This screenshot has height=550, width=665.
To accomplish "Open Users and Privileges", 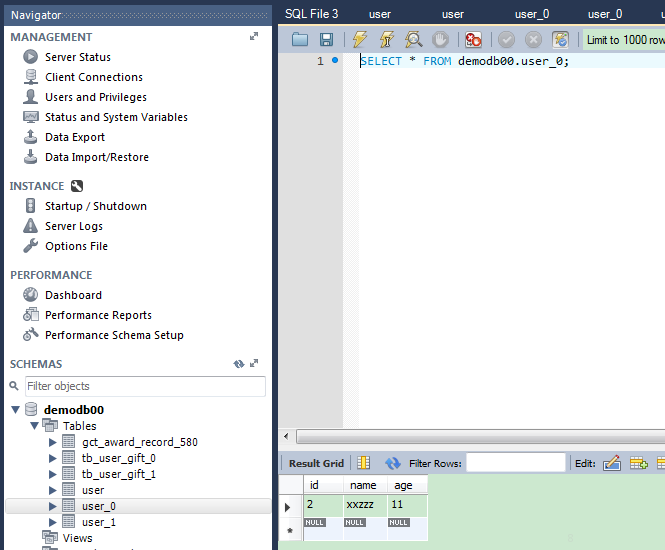I will pyautogui.click(x=96, y=97).
